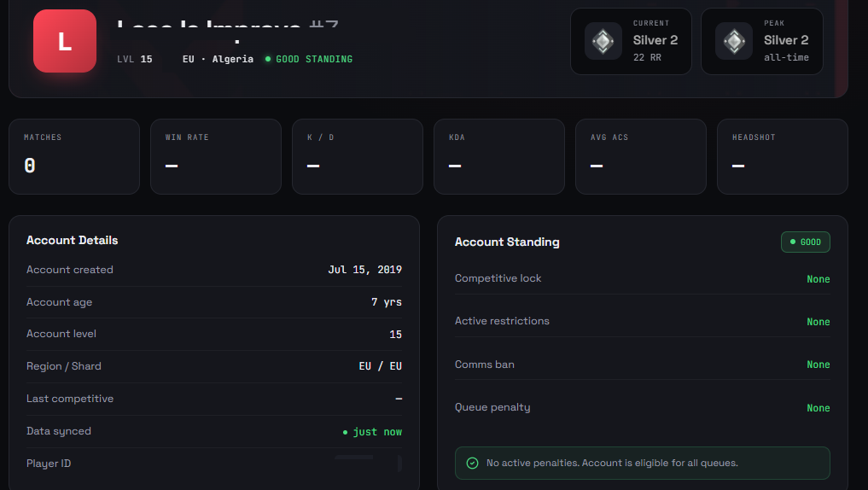Click the '22 RR' rank rating text

pyautogui.click(x=647, y=57)
